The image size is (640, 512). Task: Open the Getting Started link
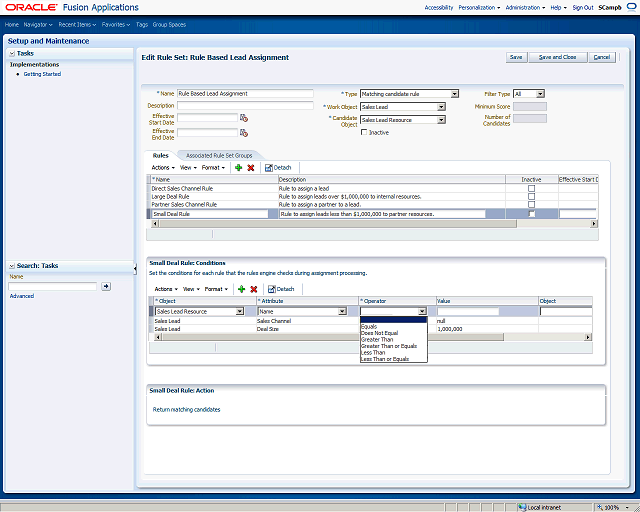(x=42, y=74)
